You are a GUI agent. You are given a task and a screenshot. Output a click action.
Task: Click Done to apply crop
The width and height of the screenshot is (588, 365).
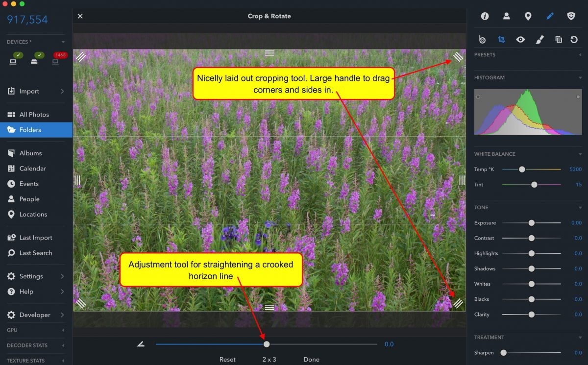pyautogui.click(x=311, y=359)
